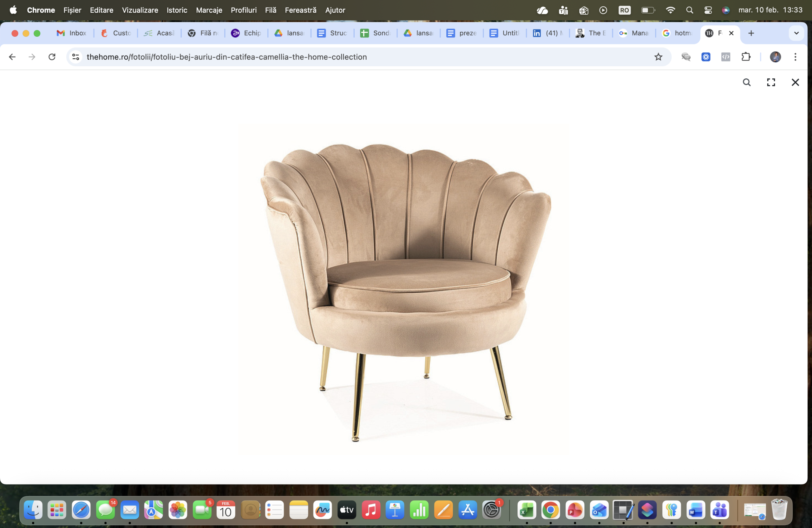Close the image lightbox with X
The height and width of the screenshot is (528, 812).
[x=795, y=82]
